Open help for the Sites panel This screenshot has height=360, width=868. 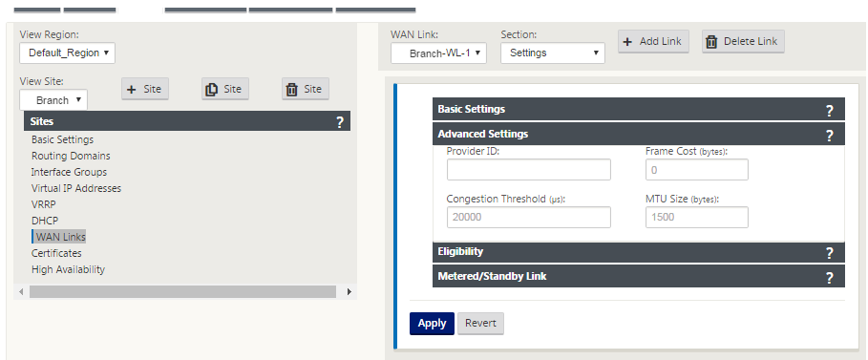[340, 122]
